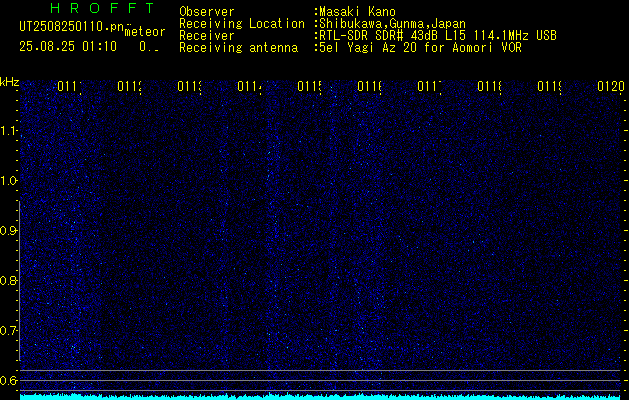The height and width of the screenshot is (400, 629).
Task: Click the 0119 time marker
Action: (549, 87)
